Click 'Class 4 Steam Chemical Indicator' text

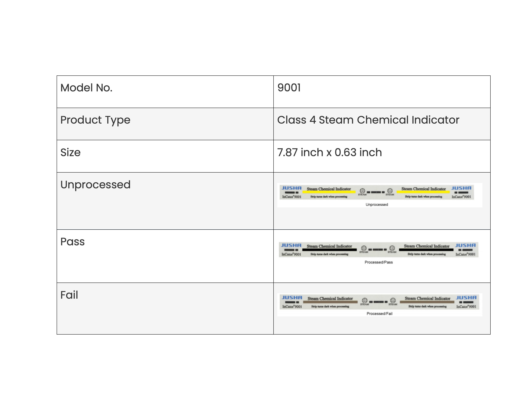coord(368,120)
